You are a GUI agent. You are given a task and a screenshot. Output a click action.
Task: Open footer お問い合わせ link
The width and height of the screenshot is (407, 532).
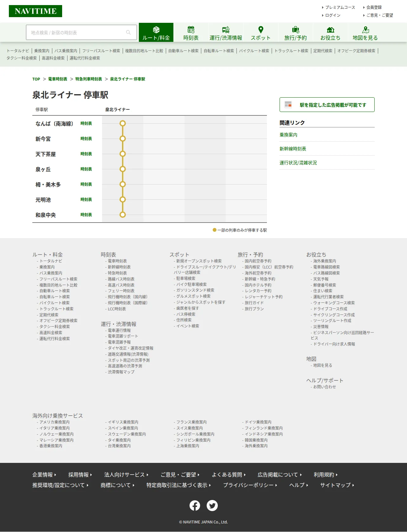[x=325, y=387]
